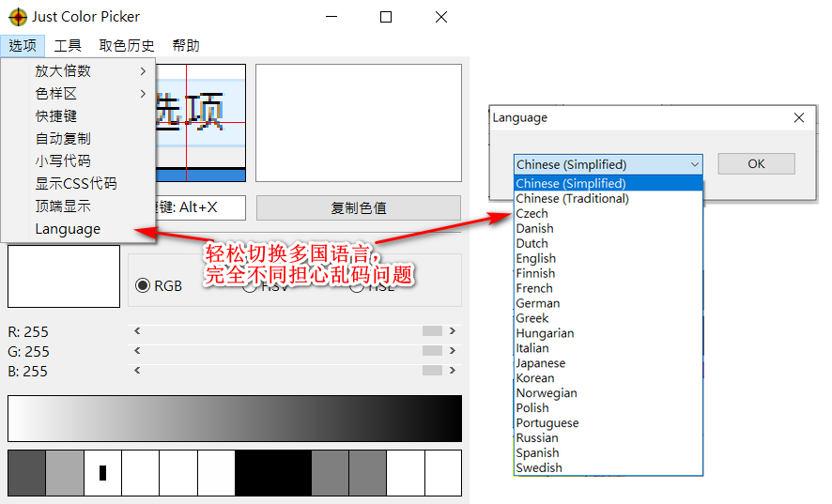Select English language option
832x504 pixels.
[609, 258]
